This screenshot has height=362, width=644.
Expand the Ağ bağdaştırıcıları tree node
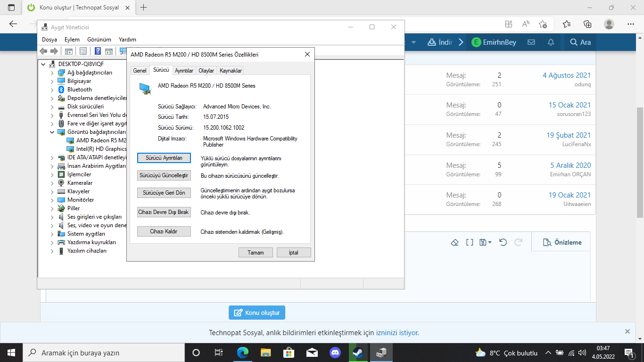click(52, 73)
